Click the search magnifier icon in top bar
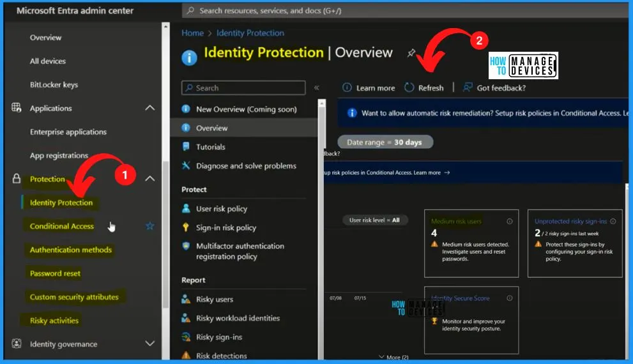Image resolution: width=633 pixels, height=364 pixels. pos(190,10)
